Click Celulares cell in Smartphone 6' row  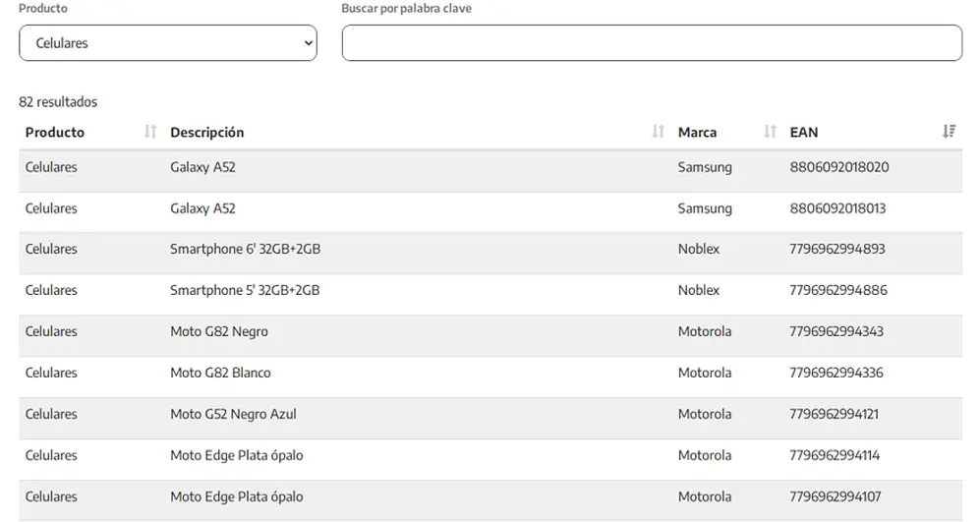pyautogui.click(x=51, y=249)
